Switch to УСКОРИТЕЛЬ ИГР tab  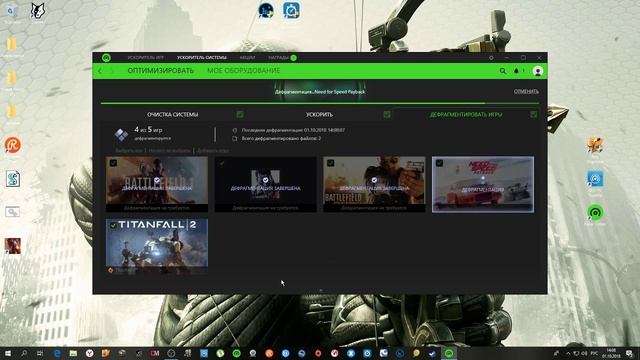click(145, 58)
